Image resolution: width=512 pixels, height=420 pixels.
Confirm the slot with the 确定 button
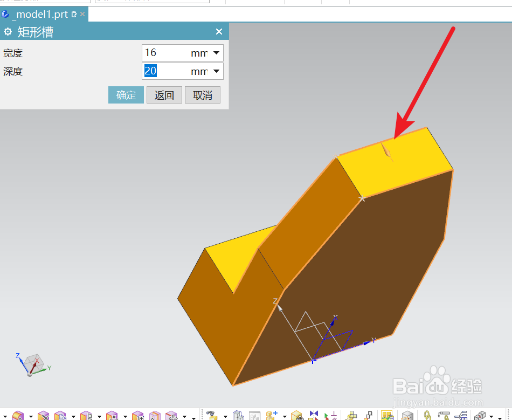[x=126, y=95]
